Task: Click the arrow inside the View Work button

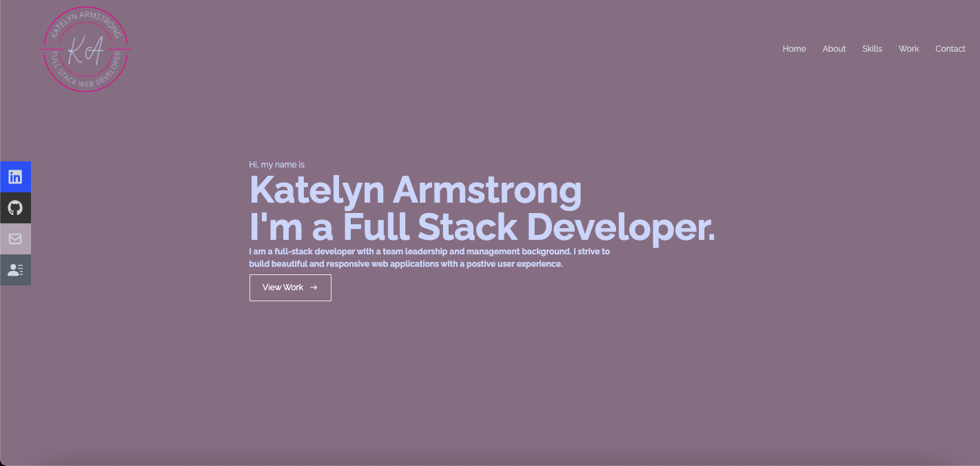Action: (x=314, y=287)
